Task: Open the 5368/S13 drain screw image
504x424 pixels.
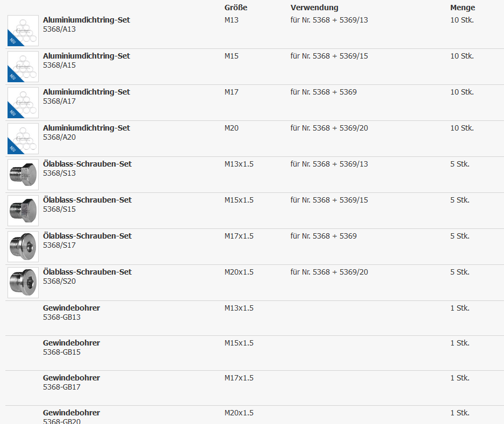Action: (x=23, y=175)
